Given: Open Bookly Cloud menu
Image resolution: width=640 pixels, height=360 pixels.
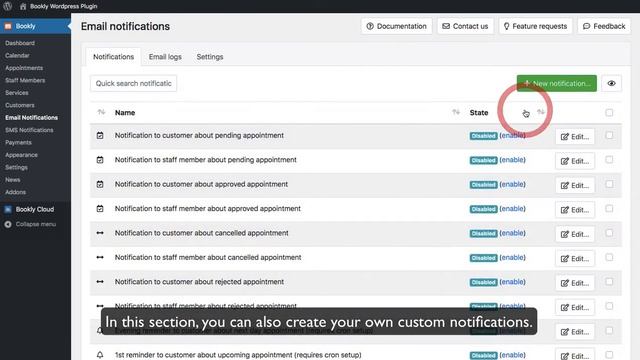Looking at the screenshot, I should pyautogui.click(x=35, y=209).
